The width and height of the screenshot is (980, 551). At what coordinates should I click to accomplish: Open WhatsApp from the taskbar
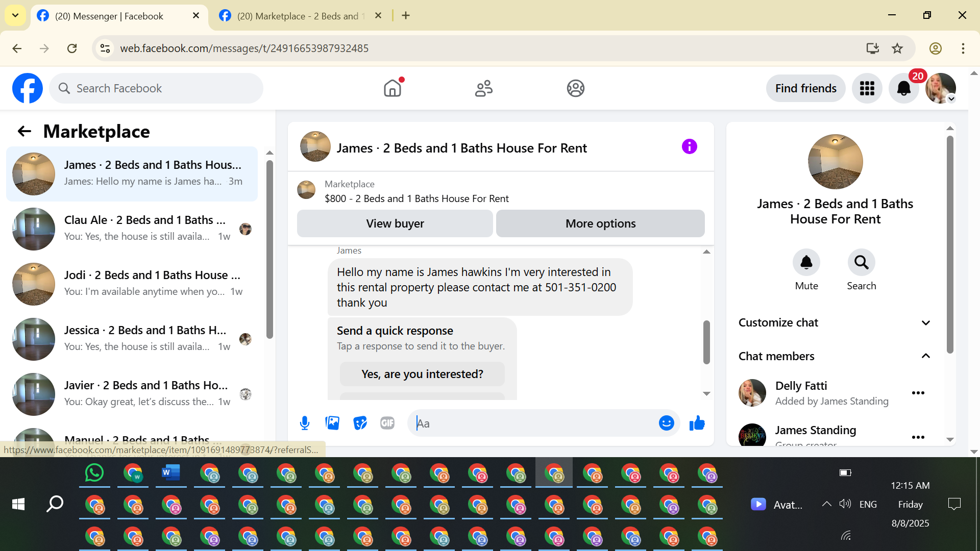94,473
